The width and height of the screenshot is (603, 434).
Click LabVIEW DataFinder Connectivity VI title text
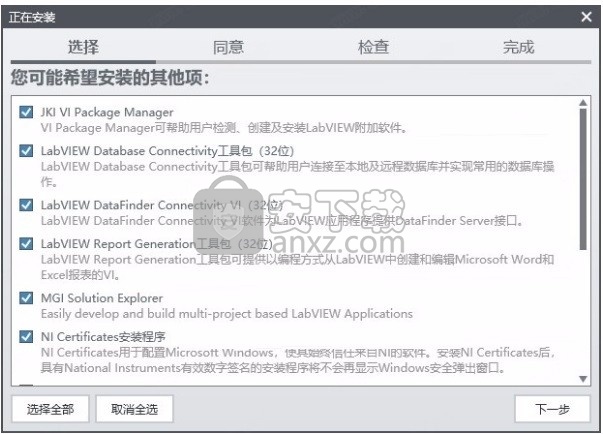162,205
